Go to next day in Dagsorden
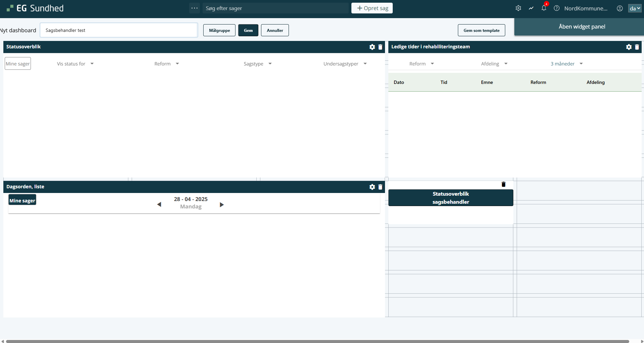The height and width of the screenshot is (343, 644). (222, 205)
